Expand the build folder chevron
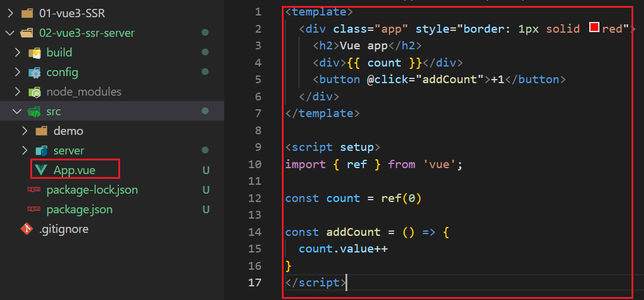 [x=17, y=52]
